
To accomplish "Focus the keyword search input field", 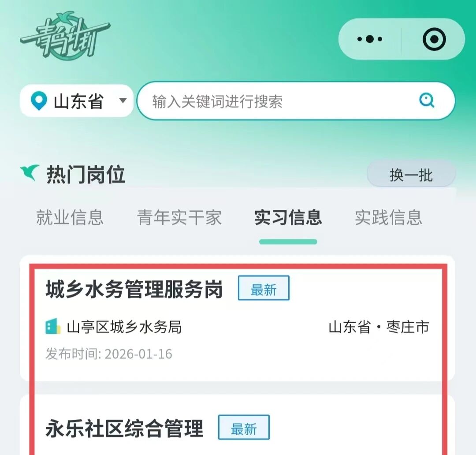I will [296, 101].
